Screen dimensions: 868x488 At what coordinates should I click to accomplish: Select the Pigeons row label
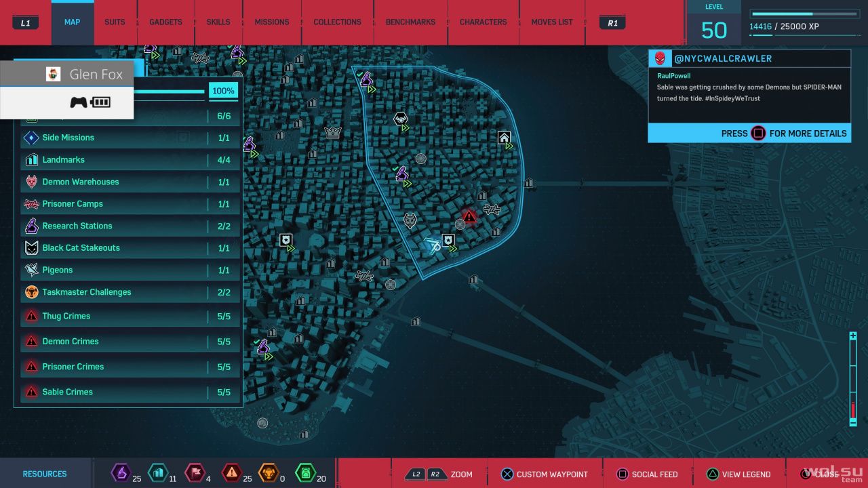pos(58,270)
